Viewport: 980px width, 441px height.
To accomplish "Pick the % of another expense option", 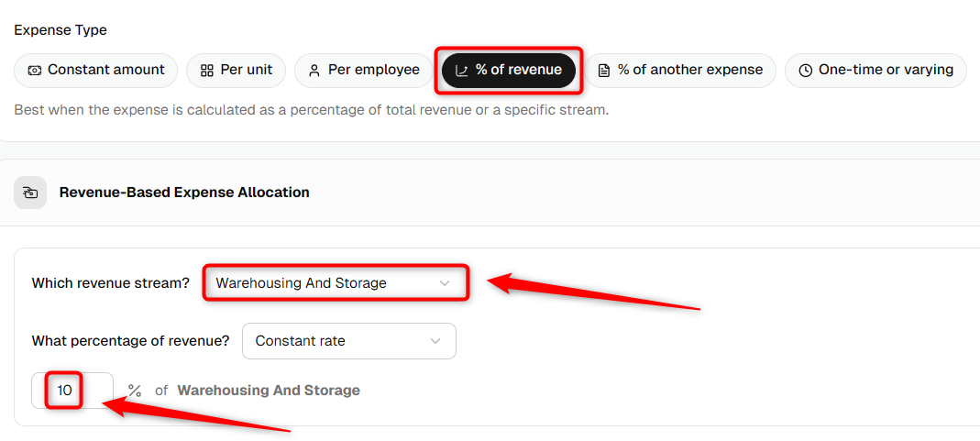I will click(x=680, y=70).
